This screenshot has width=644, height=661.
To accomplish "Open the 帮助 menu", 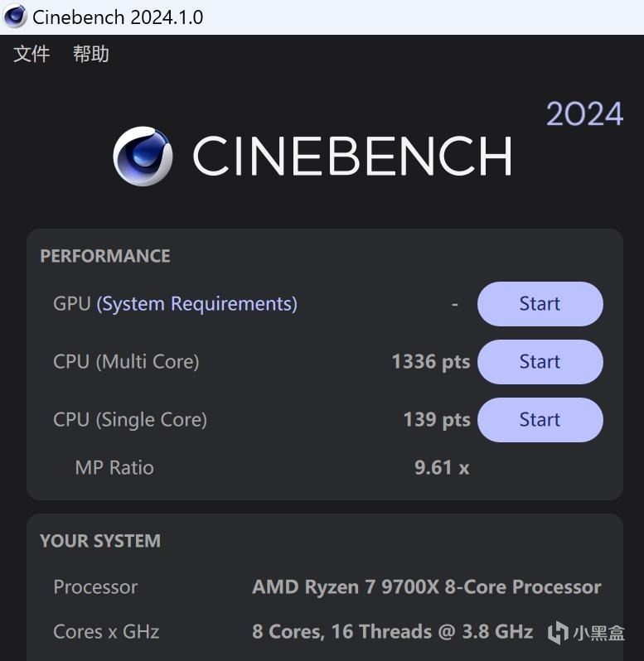I will coord(90,55).
